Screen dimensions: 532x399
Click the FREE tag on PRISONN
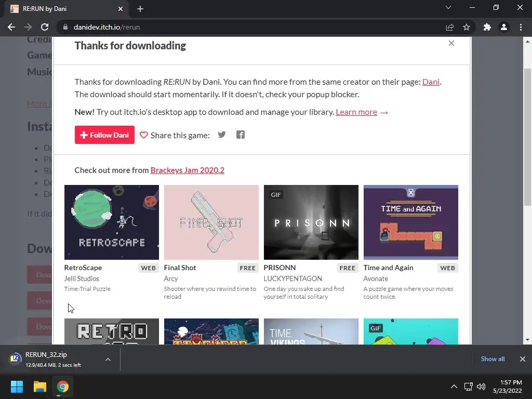[x=348, y=268]
